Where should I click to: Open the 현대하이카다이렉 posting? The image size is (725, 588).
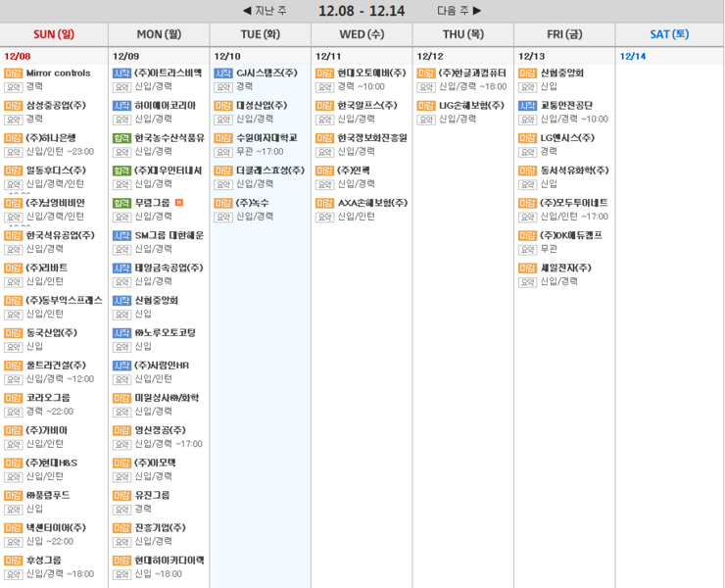[169, 561]
